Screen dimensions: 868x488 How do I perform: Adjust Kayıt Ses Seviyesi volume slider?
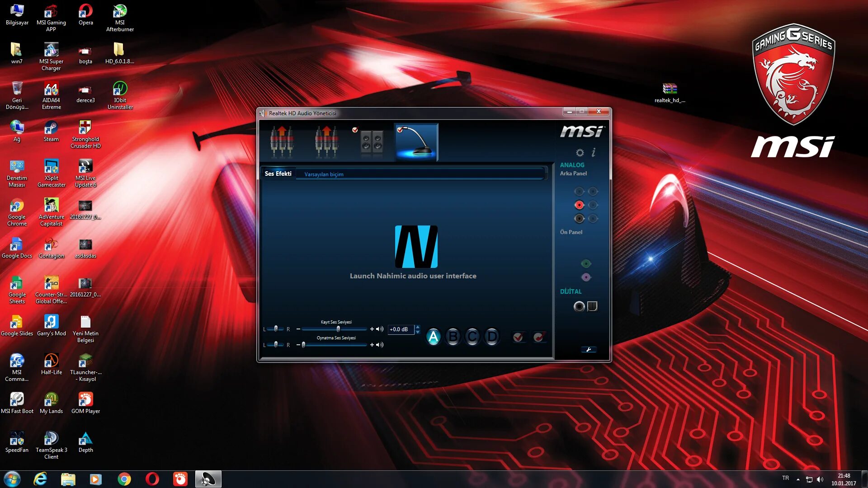coord(334,329)
